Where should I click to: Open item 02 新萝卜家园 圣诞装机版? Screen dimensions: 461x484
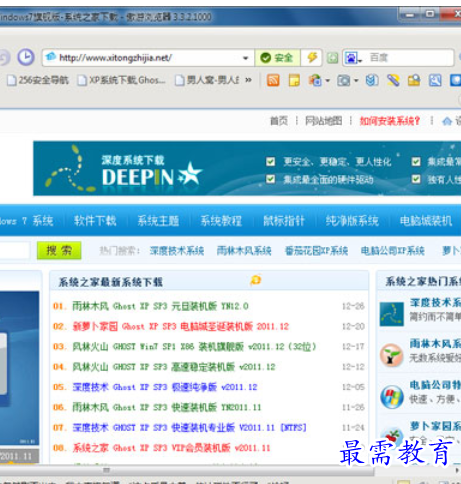181,326
